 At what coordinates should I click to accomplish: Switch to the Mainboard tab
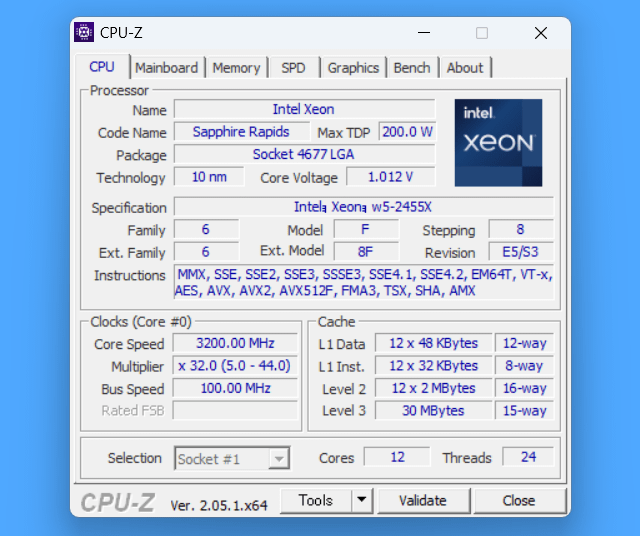coord(167,68)
